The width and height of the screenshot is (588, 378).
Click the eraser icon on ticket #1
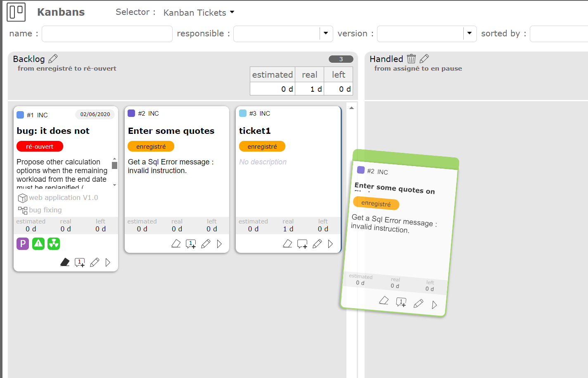(65, 262)
